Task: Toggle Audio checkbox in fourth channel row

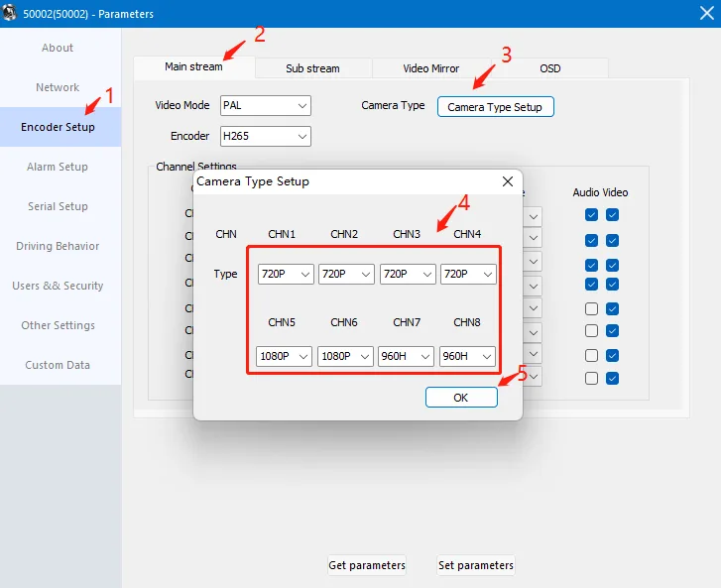Action: (591, 285)
